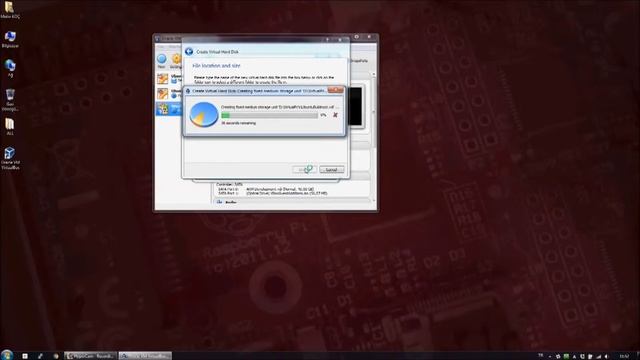This screenshot has width=640, height=360.
Task: Close the progress dialog with its red close button
Action: (x=336, y=90)
